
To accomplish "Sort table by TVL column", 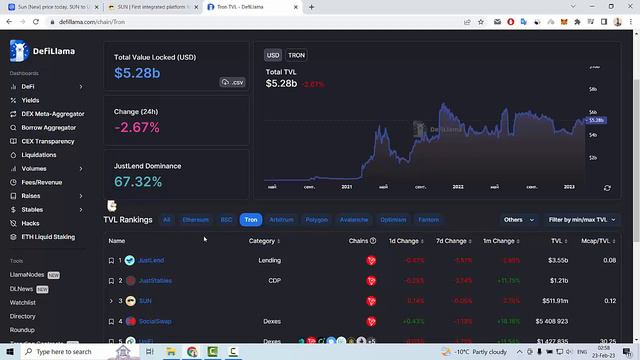I will tap(559, 241).
